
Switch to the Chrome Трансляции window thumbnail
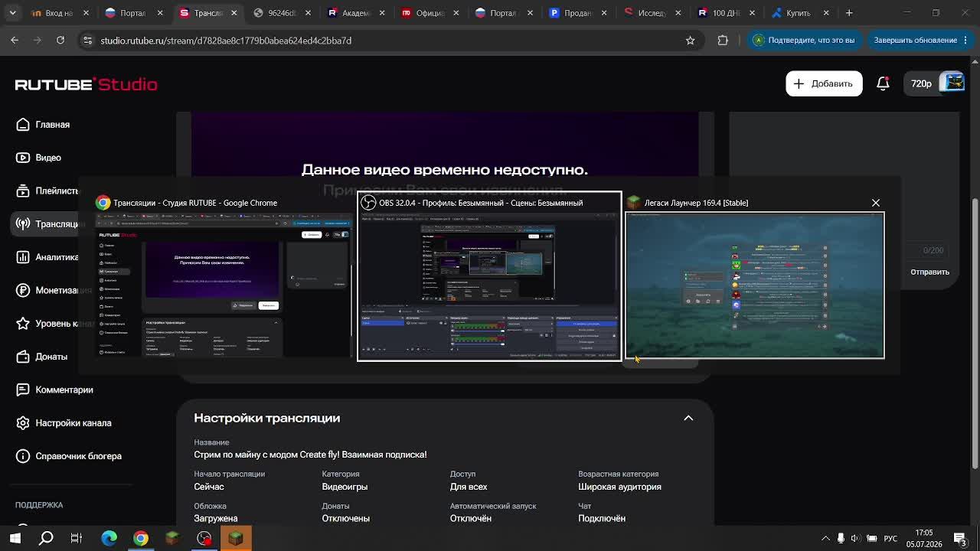click(222, 275)
